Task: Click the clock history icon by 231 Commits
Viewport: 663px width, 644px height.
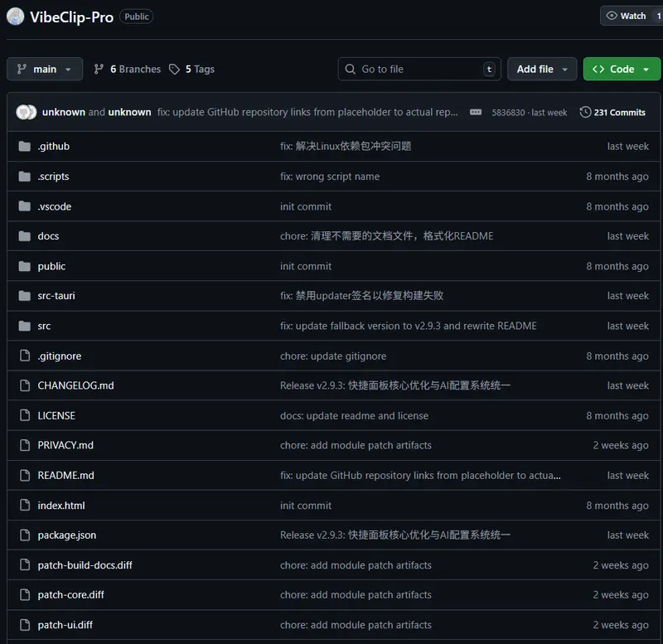Action: pyautogui.click(x=585, y=113)
